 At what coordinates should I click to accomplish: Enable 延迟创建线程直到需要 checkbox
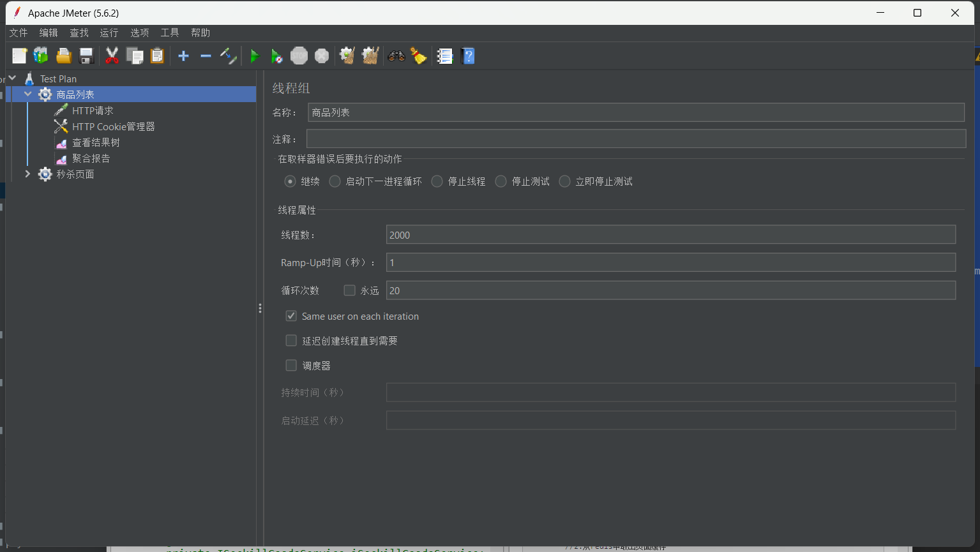click(x=291, y=341)
